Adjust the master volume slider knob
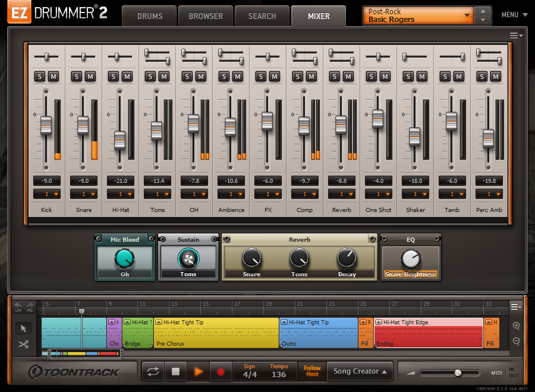Screen dimensions: 535x392 (x=458, y=372)
